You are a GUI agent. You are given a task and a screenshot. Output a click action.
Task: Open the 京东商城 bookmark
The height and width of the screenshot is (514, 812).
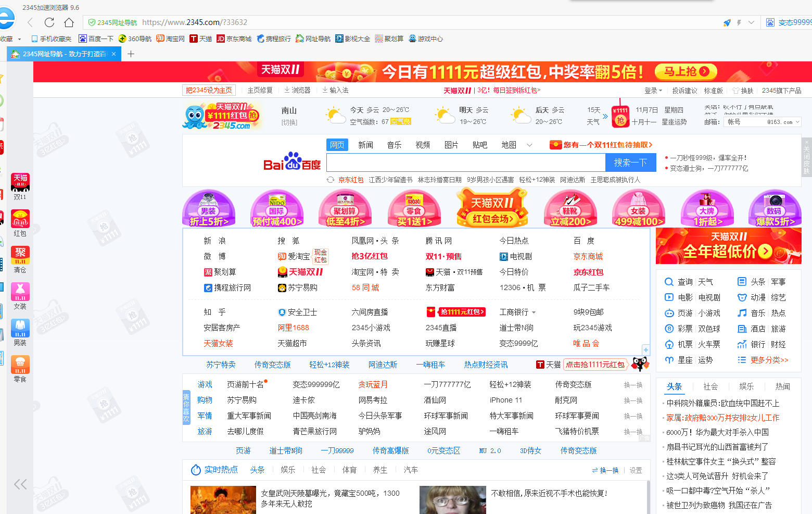click(234, 39)
